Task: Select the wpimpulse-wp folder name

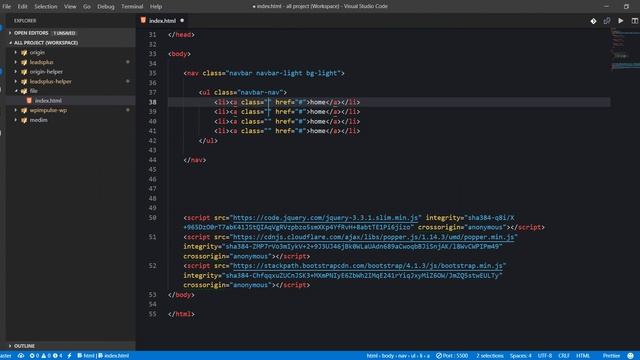Action: (x=48, y=110)
